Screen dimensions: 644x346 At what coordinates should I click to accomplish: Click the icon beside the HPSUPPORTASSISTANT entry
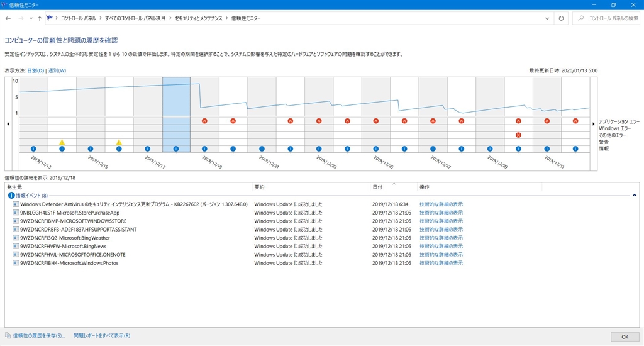coord(16,229)
